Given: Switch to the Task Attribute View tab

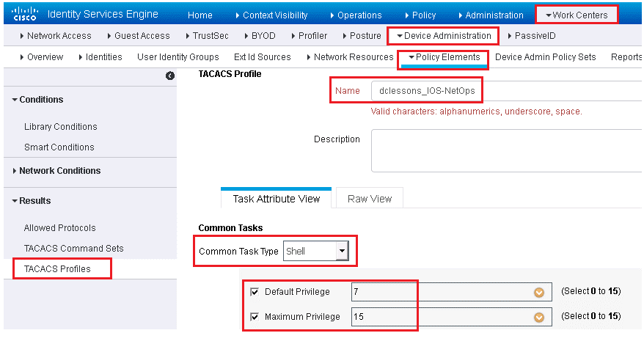Looking at the screenshot, I should 276,199.
